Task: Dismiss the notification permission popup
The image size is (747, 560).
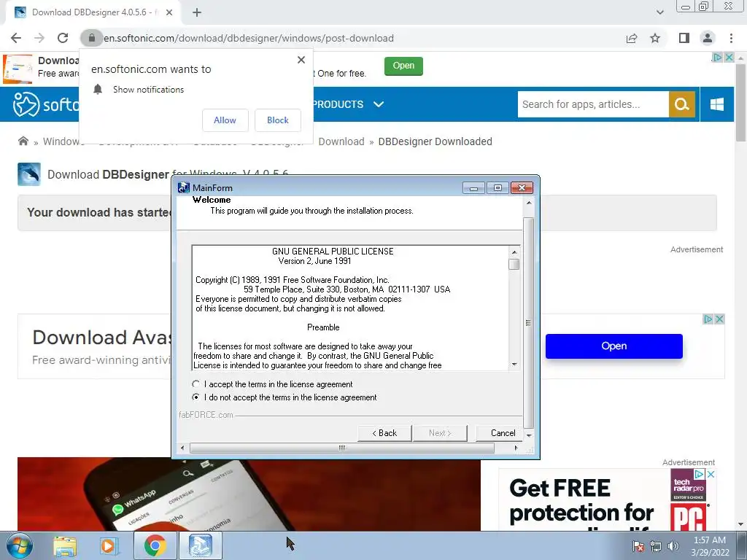Action: point(301,60)
